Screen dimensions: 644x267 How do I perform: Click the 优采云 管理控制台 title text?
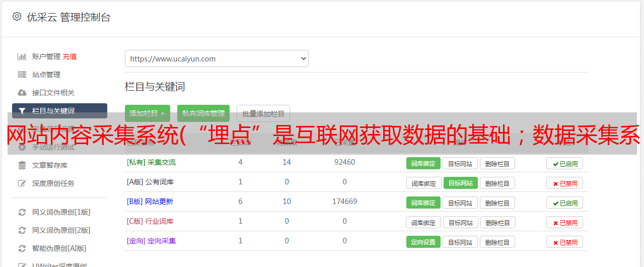[68, 17]
